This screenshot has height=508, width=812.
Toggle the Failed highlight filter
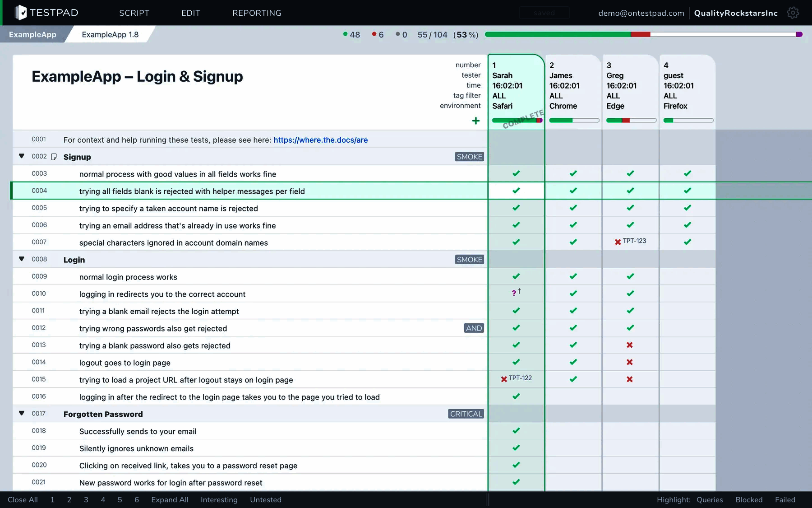(785, 499)
